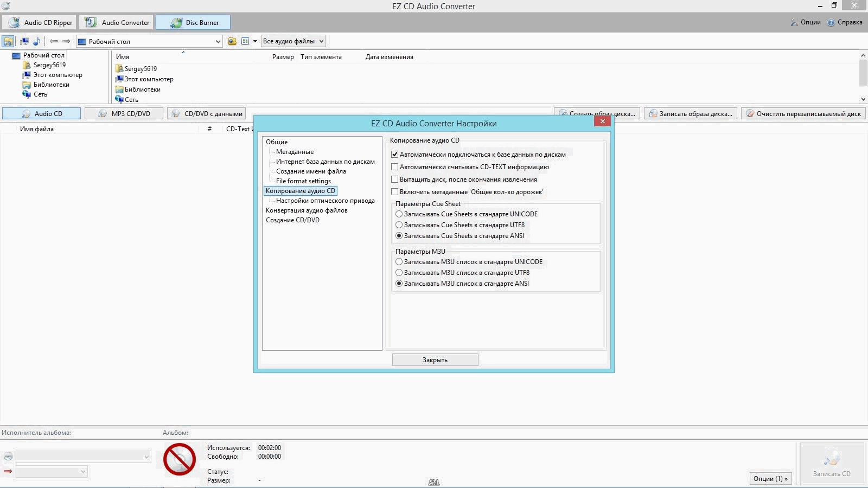Click the no-disc status icon
868x488 pixels.
tap(180, 459)
